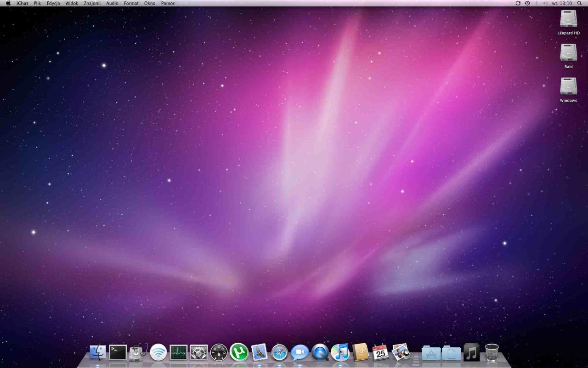Launch iTunes from the Dock
588x368 pixels.
[340, 352]
